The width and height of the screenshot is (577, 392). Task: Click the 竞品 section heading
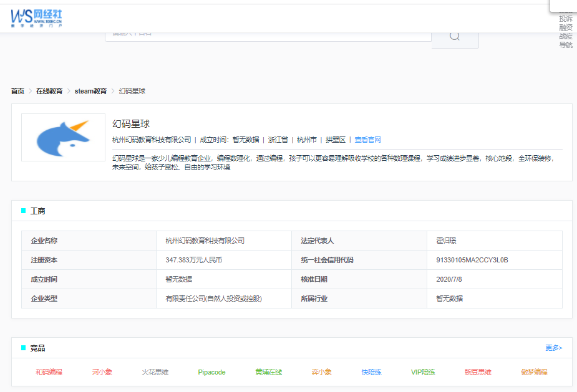click(x=37, y=348)
